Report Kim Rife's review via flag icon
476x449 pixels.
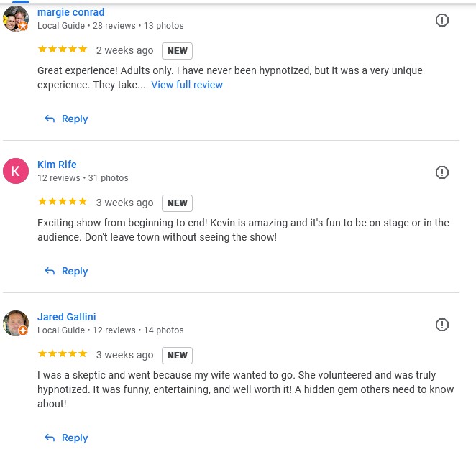(x=442, y=172)
